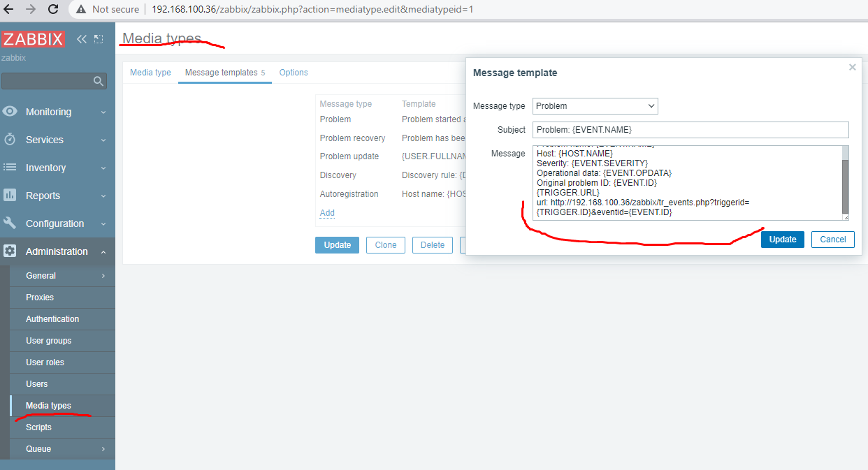This screenshot has width=868, height=470.
Task: Click the Add message template link
Action: [327, 213]
